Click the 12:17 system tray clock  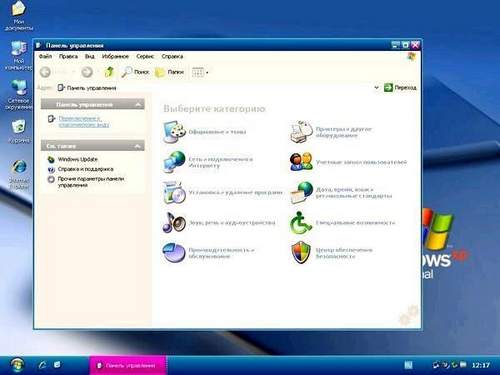481,365
